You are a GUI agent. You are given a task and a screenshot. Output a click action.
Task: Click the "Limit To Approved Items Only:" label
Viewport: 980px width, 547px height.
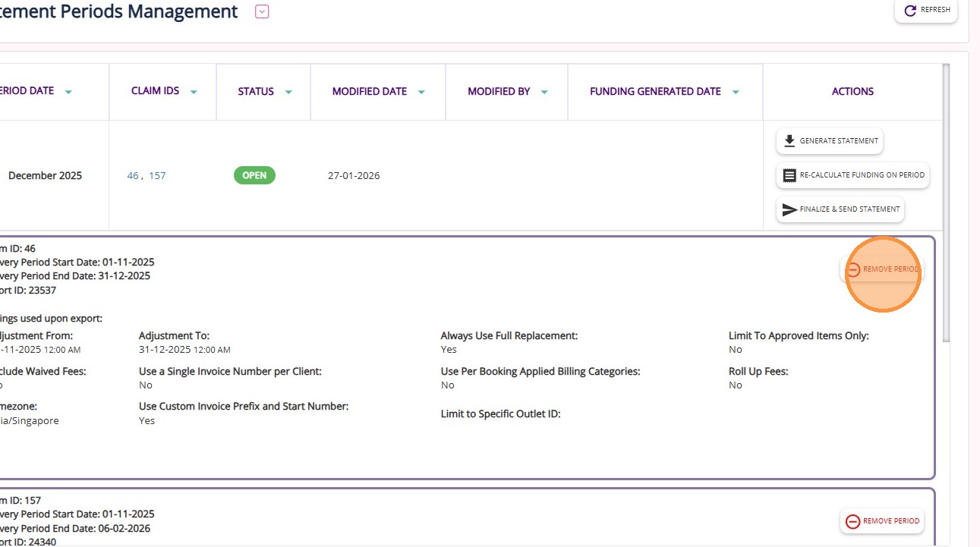tap(799, 335)
